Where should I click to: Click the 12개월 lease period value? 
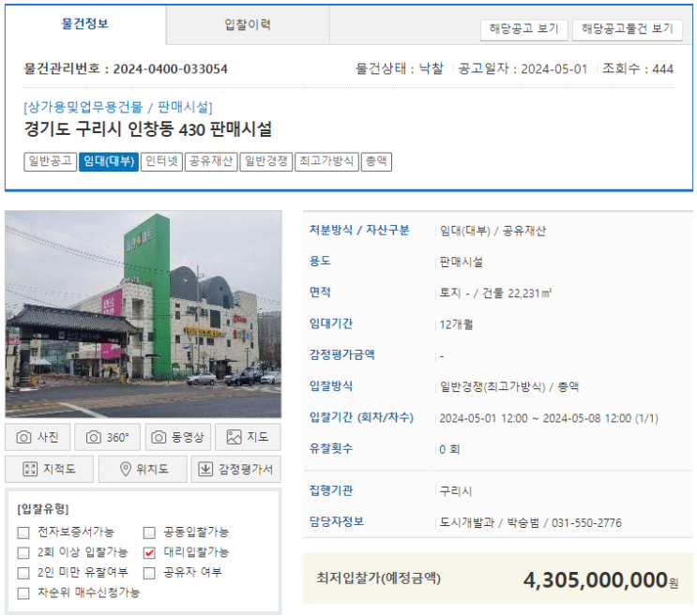click(x=456, y=324)
